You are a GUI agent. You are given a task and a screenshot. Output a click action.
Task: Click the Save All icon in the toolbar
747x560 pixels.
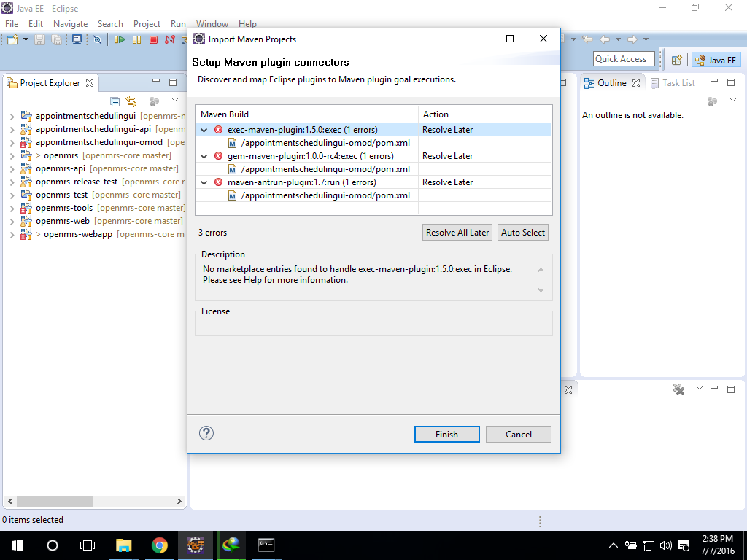[x=56, y=39]
